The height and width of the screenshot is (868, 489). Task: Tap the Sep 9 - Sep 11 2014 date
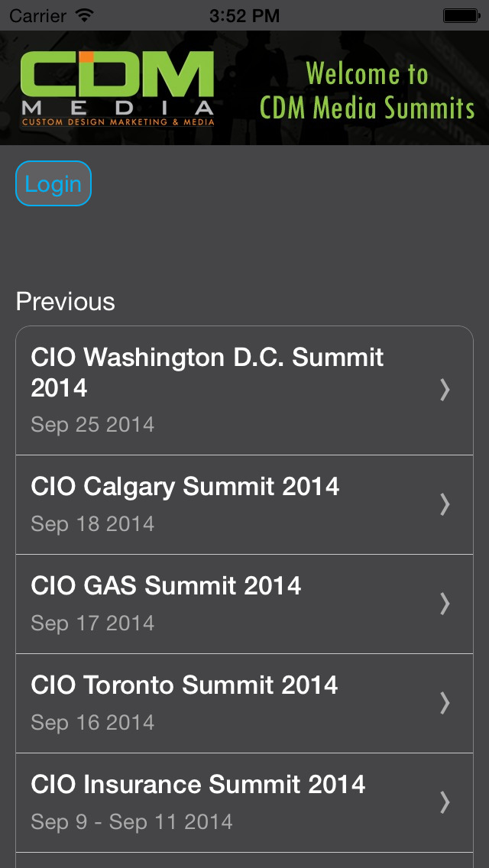click(131, 822)
